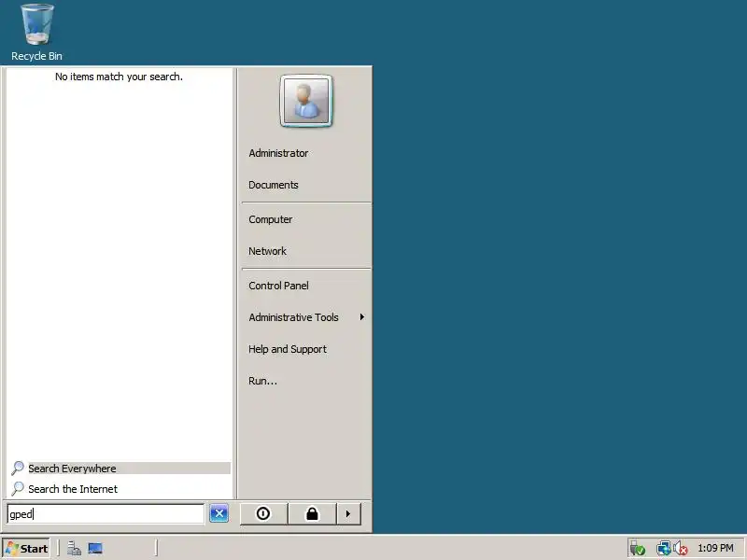Viewport: 747px width, 560px height.
Task: Choose Search Everywhere
Action: (120, 469)
